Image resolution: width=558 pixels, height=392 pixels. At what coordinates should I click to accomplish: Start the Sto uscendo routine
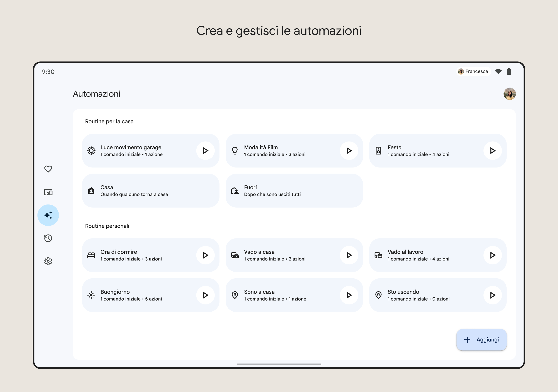tap(493, 295)
